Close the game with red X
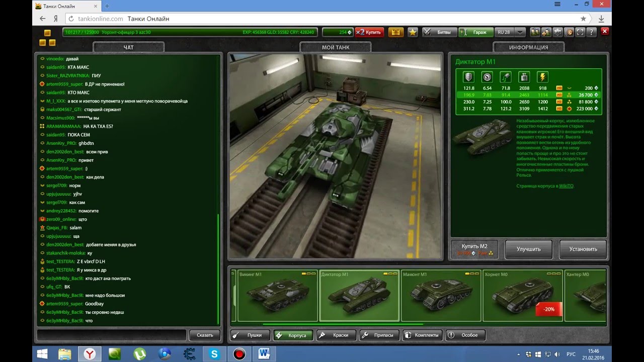The height and width of the screenshot is (362, 644). click(605, 32)
